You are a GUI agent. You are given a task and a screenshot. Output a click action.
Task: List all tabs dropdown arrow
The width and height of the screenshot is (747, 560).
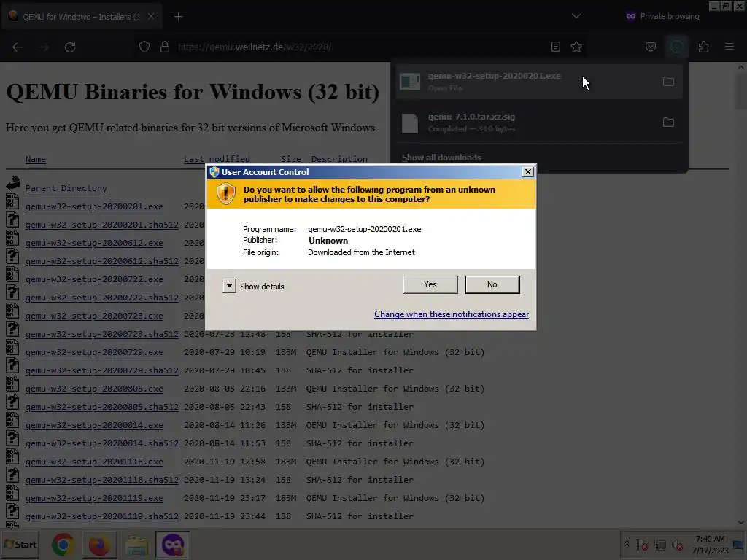tap(576, 16)
